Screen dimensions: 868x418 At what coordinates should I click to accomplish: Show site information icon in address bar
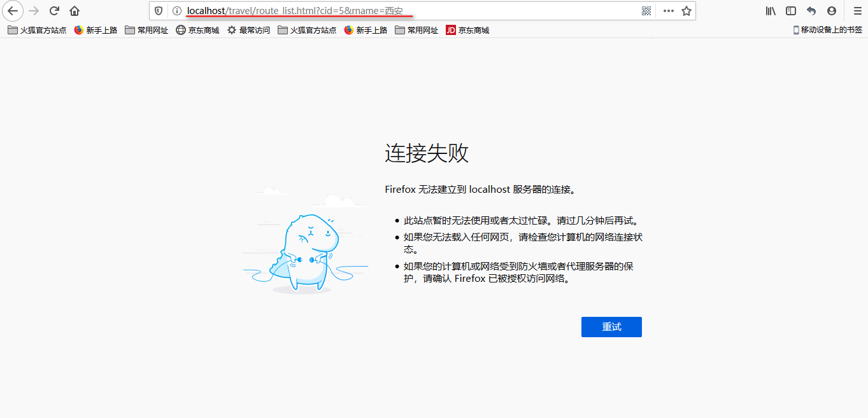(177, 11)
